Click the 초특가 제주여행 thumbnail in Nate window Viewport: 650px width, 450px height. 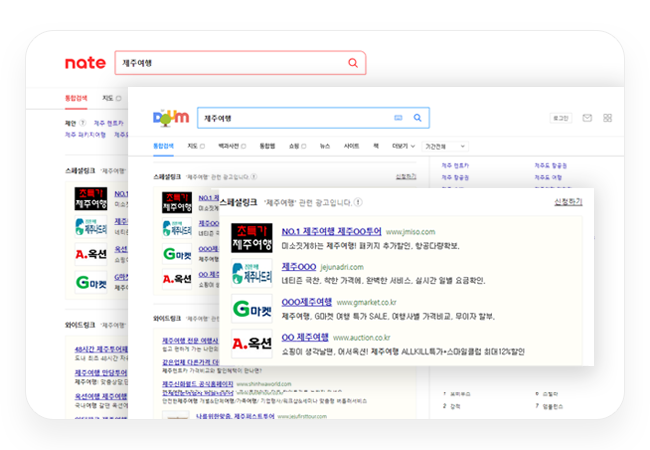[x=91, y=198]
